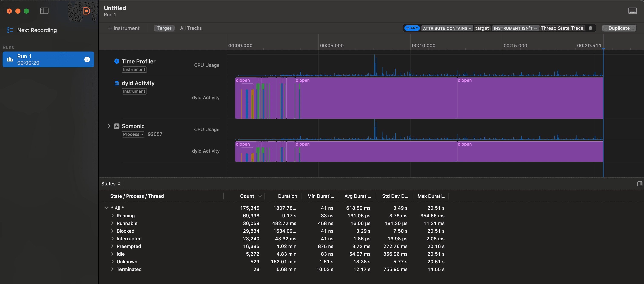This screenshot has height=284, width=644.
Task: Open Run 1 info button
Action: [87, 59]
